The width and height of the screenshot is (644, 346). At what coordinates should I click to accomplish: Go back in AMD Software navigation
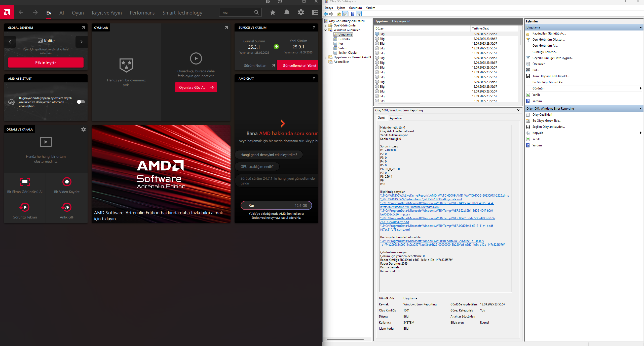[21, 12]
